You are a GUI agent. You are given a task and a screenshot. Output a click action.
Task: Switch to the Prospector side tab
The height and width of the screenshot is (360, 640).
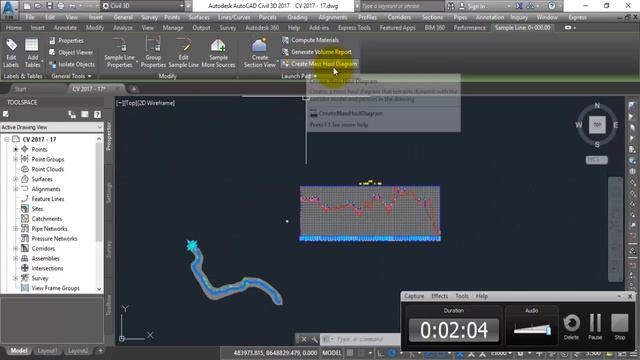pos(109,136)
